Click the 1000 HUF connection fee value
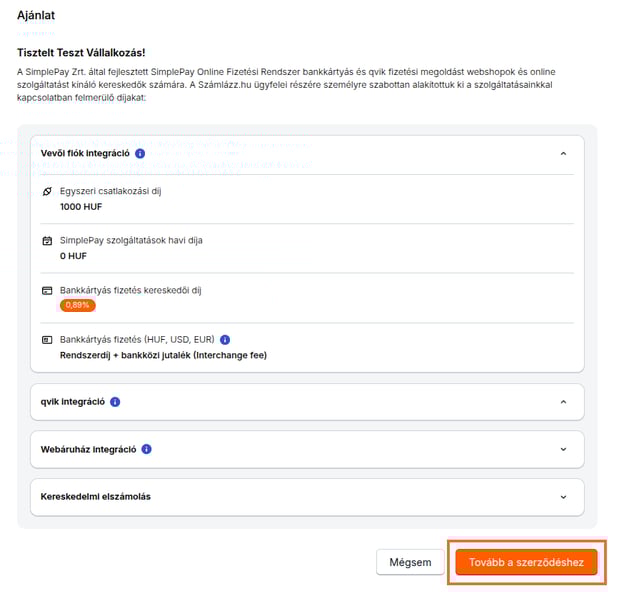Image resolution: width=619 pixels, height=596 pixels. coord(81,207)
